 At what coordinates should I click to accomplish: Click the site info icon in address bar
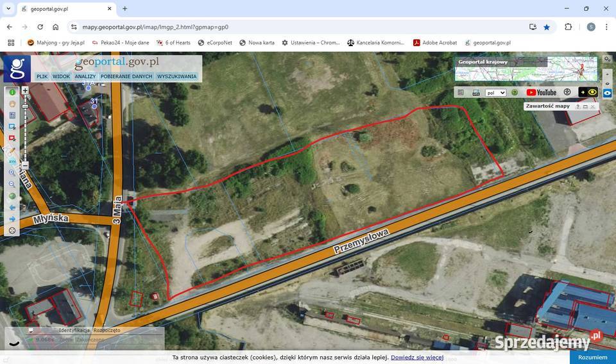point(74,27)
